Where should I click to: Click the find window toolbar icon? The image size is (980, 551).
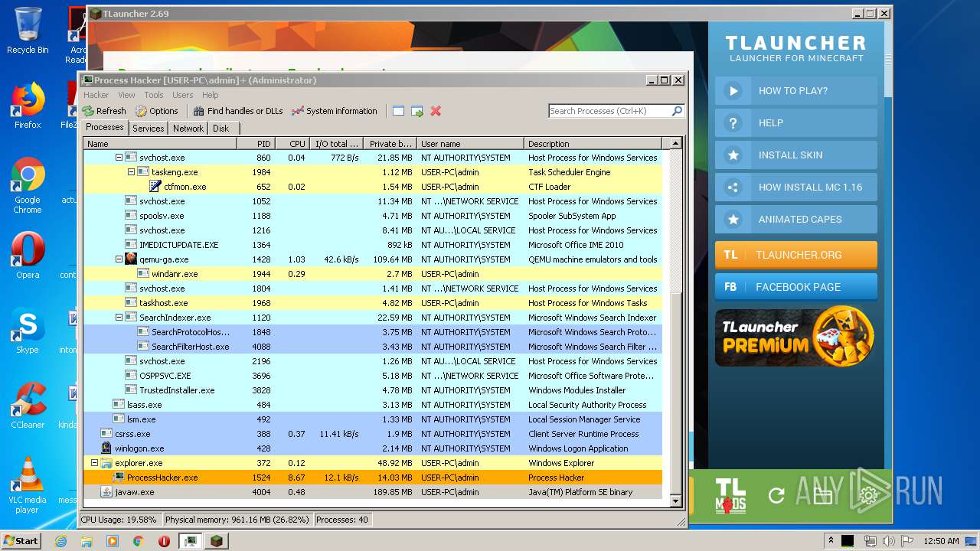(x=398, y=111)
